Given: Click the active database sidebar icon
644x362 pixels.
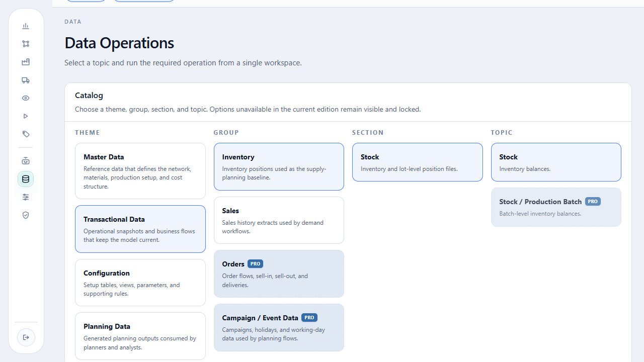Looking at the screenshot, I should pyautogui.click(x=26, y=179).
